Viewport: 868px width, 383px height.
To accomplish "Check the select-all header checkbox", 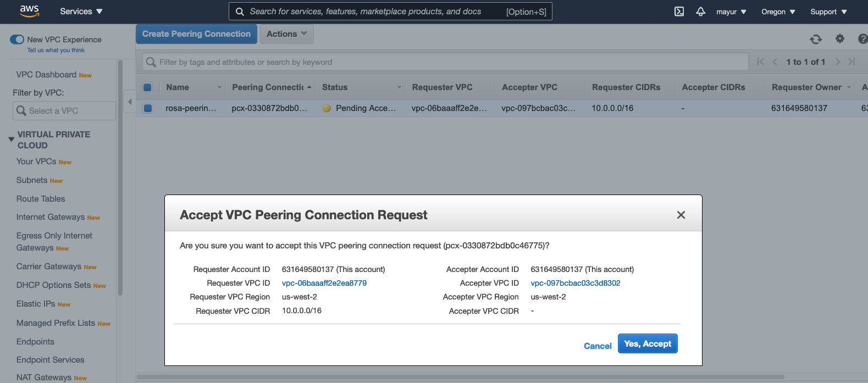I will [147, 87].
